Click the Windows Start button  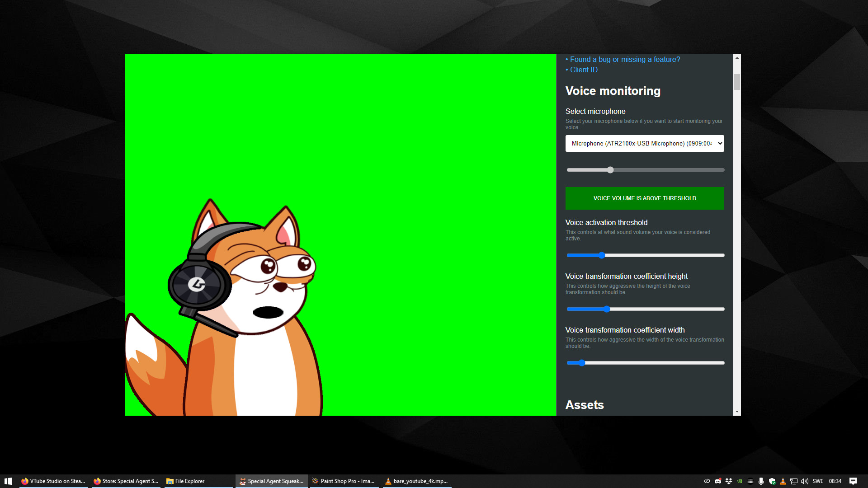tap(8, 481)
